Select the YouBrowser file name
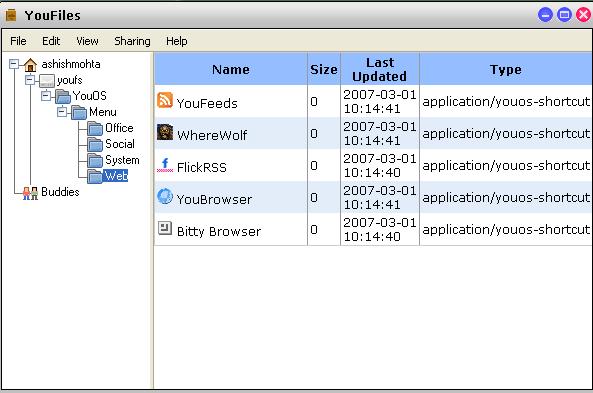This screenshot has width=593, height=393. pos(214,199)
